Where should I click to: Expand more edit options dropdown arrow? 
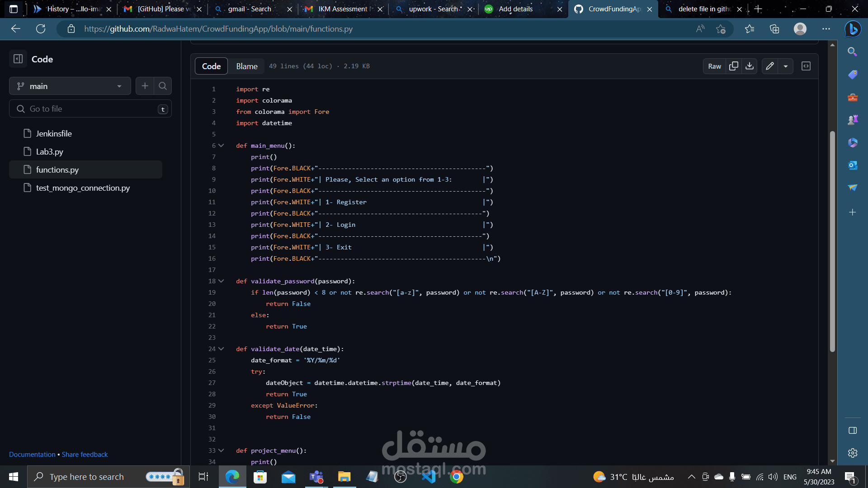786,66
